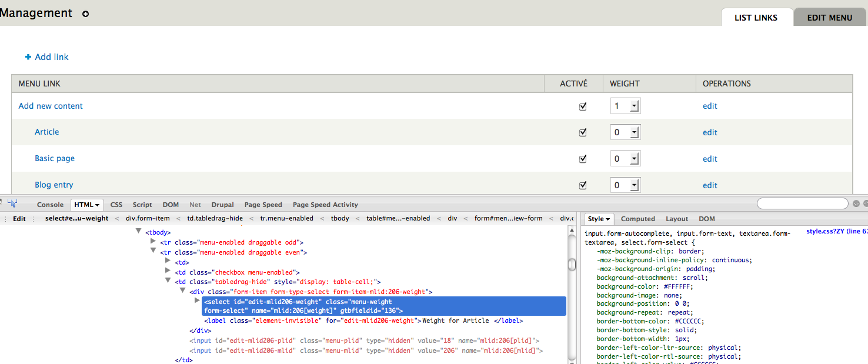Click the edit link for Basic page

710,158
